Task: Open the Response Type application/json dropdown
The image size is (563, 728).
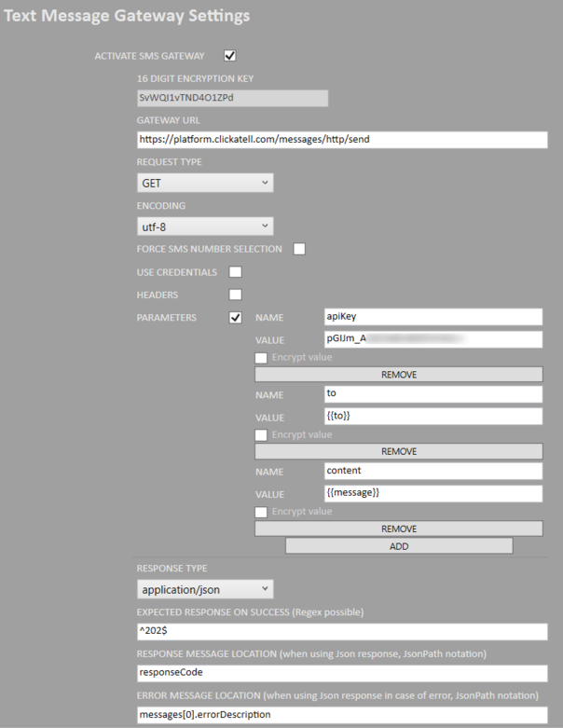Action: [205, 589]
